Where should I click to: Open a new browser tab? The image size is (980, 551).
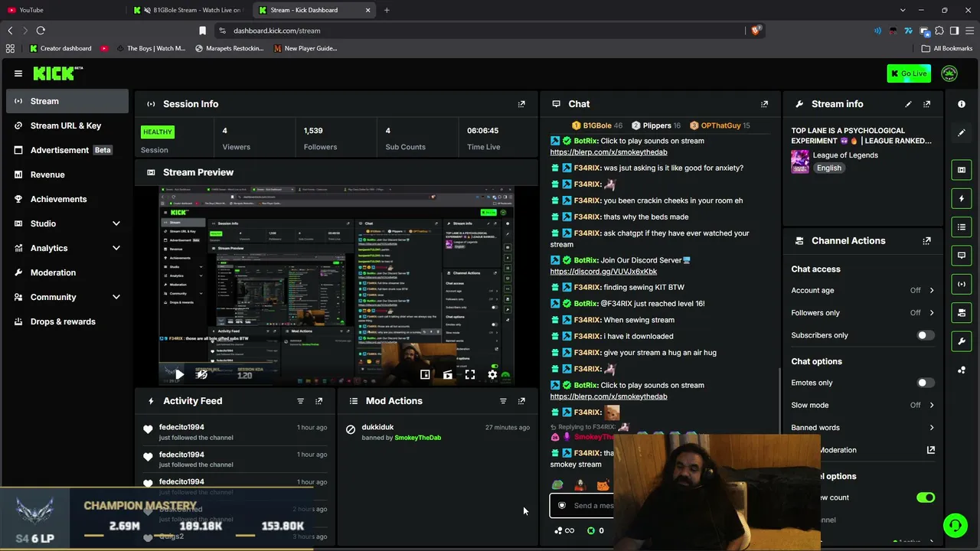[387, 10]
